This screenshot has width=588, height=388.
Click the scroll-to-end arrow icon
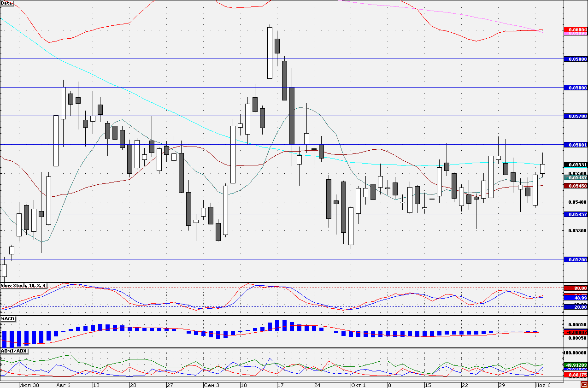(584, 385)
